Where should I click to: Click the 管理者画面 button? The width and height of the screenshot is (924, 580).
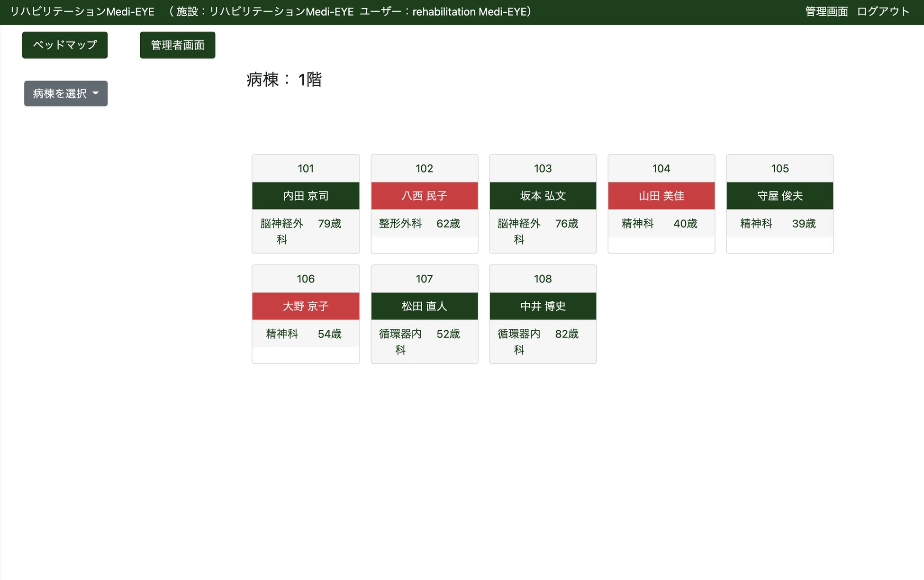(177, 45)
